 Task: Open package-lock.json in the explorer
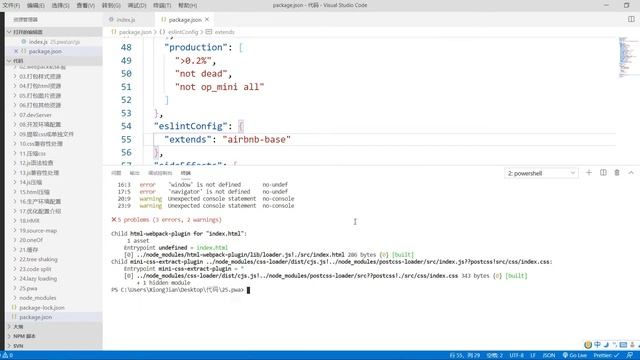coord(53,307)
